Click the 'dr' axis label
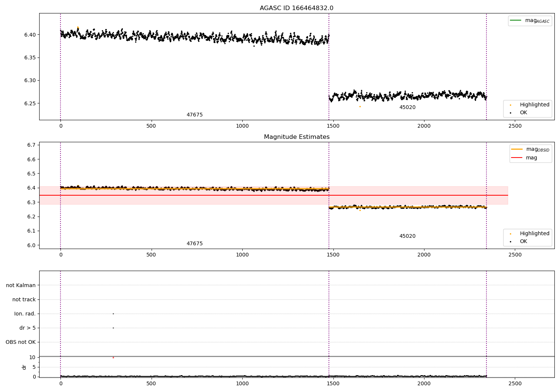560x392 pixels. point(24,367)
